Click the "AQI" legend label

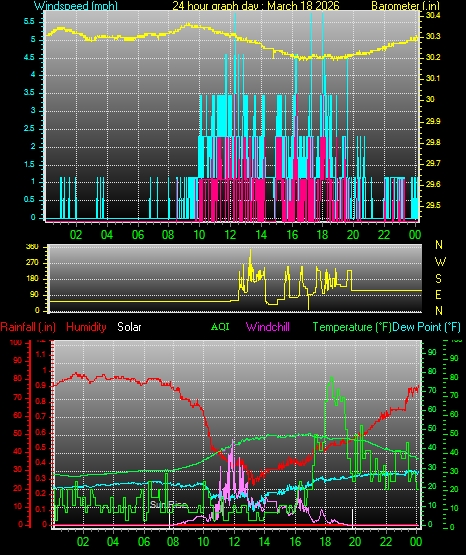pyautogui.click(x=220, y=326)
